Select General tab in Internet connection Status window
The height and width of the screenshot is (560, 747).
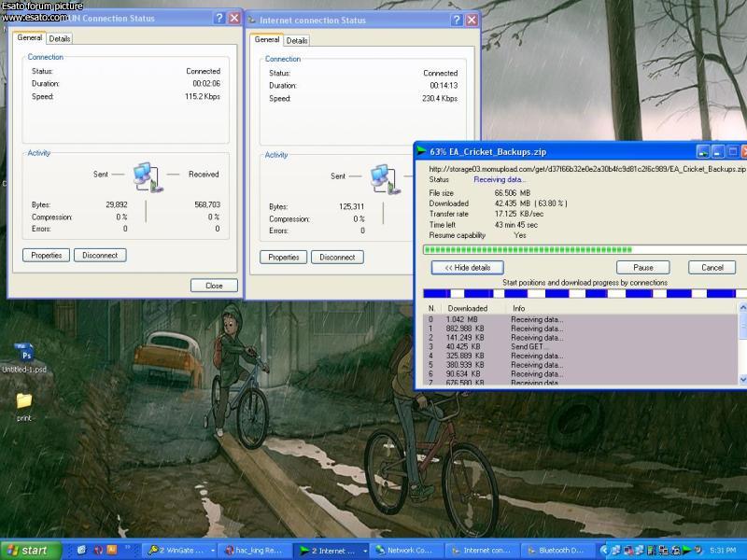(267, 39)
